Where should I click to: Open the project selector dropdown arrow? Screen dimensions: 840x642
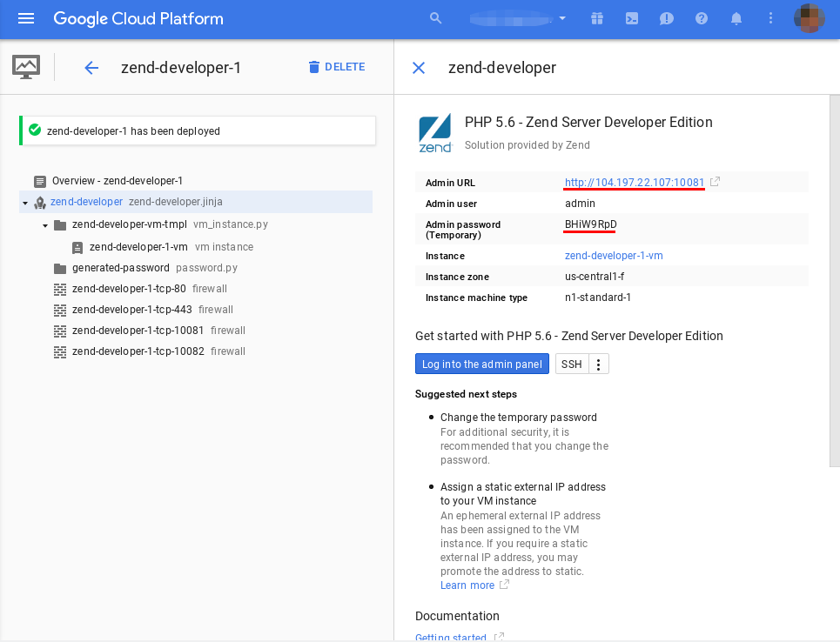562,19
